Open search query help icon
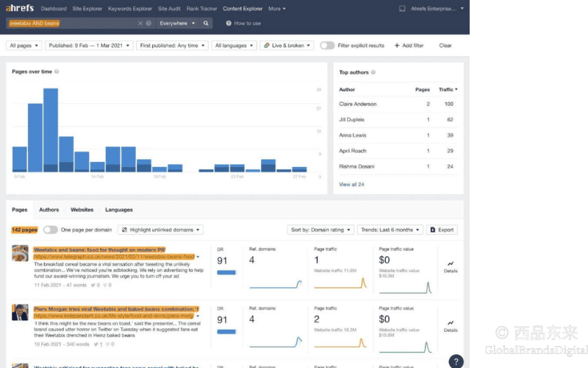This screenshot has height=368, width=588. [149, 24]
